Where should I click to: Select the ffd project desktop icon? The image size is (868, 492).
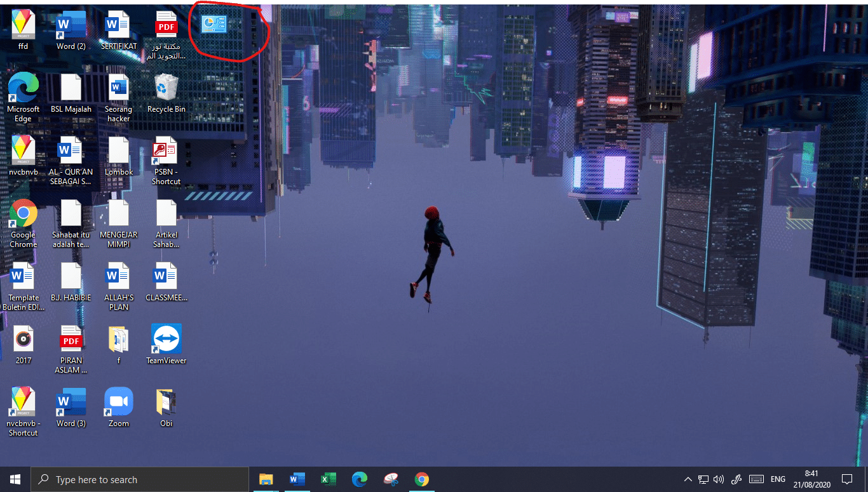coord(23,30)
